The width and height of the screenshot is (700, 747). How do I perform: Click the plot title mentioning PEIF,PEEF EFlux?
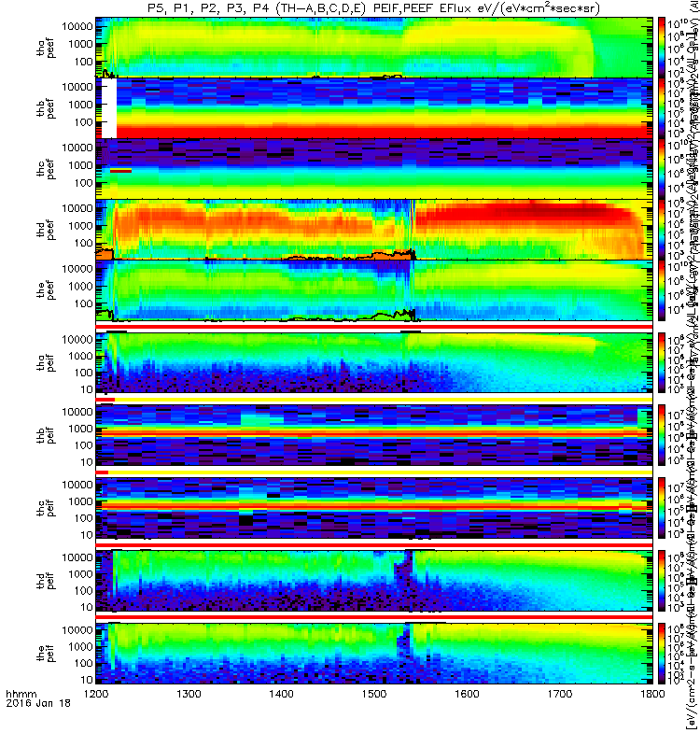374,8
